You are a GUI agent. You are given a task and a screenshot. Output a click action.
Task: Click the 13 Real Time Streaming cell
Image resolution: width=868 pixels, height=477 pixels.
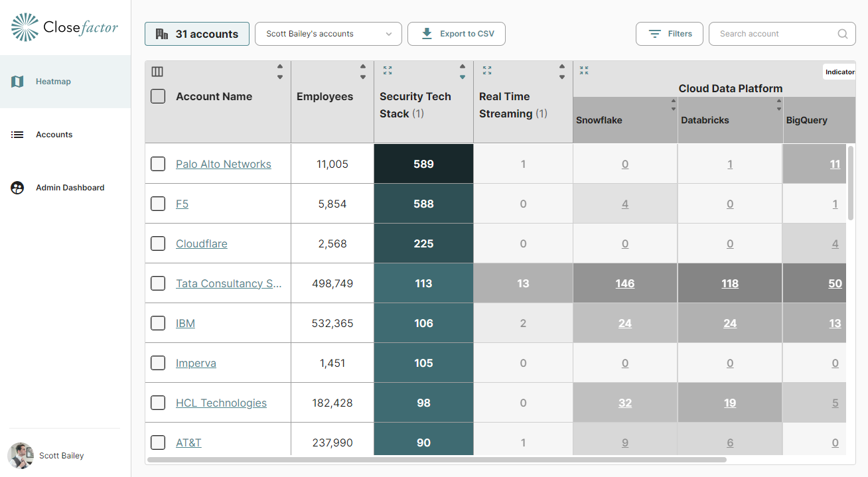523,283
